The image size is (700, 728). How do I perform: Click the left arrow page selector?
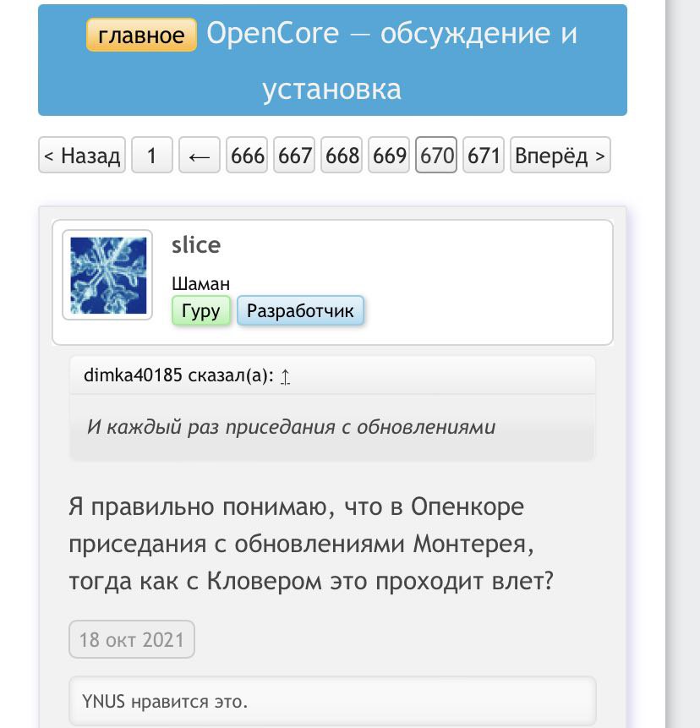point(200,155)
